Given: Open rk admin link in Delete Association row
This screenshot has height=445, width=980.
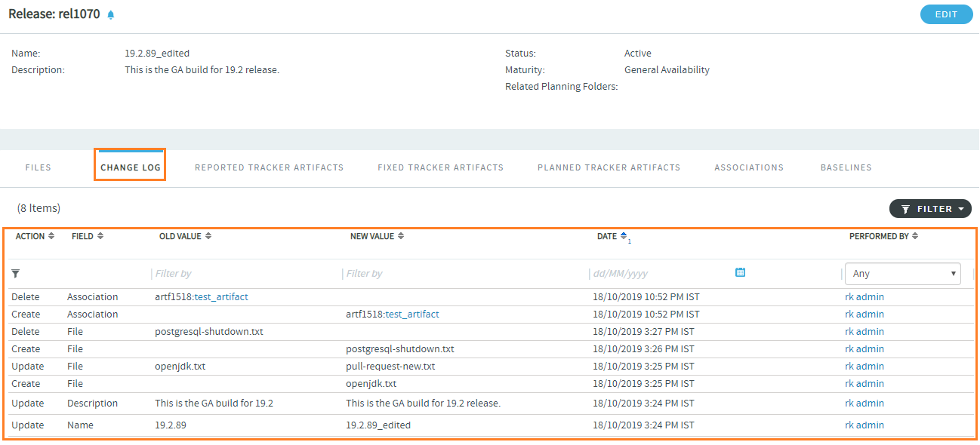Looking at the screenshot, I should click(864, 296).
